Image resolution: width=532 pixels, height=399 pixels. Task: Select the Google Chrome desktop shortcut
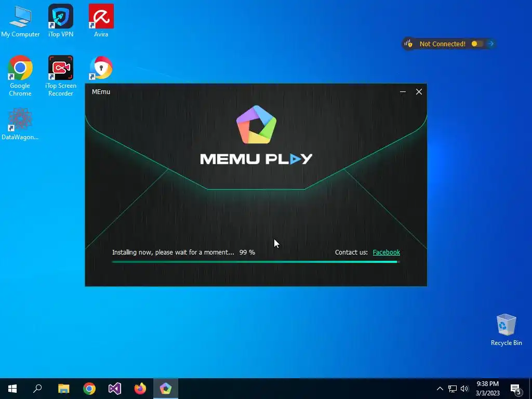click(20, 76)
